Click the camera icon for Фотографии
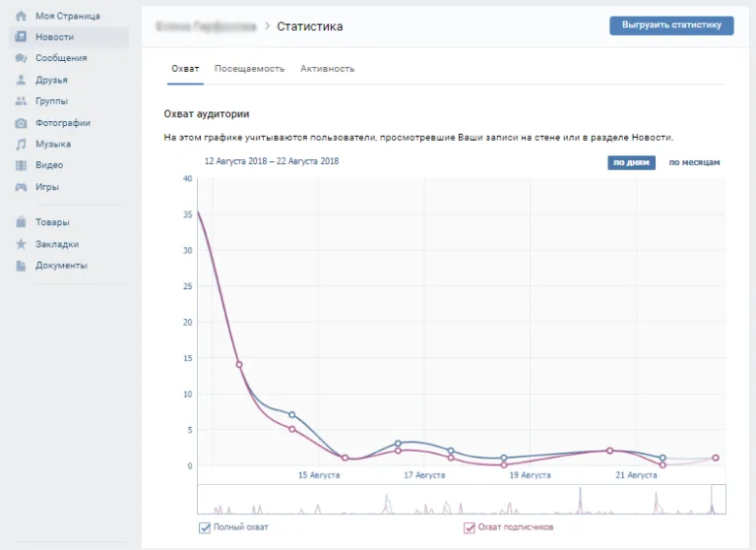The width and height of the screenshot is (756, 550). (21, 123)
